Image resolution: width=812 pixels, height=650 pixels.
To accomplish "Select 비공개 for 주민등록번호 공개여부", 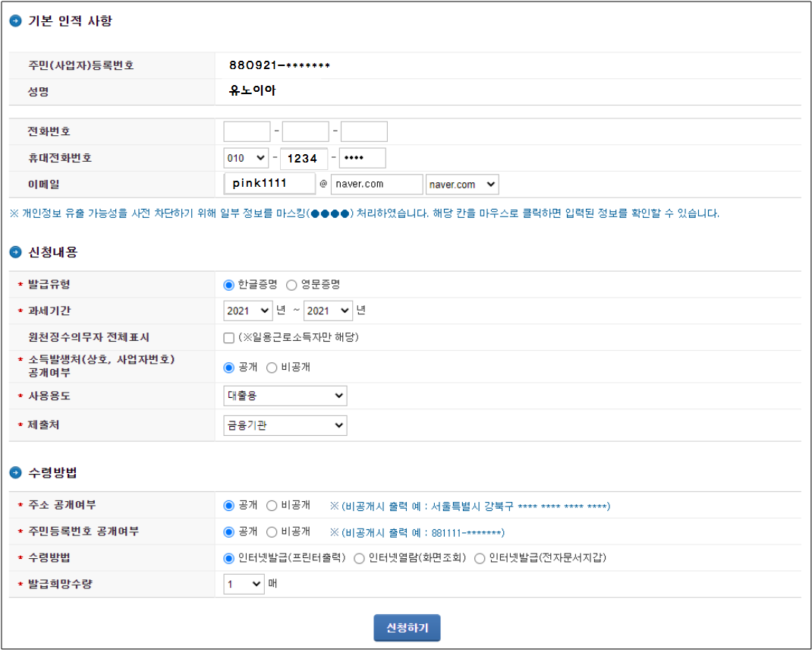I will [x=272, y=532].
